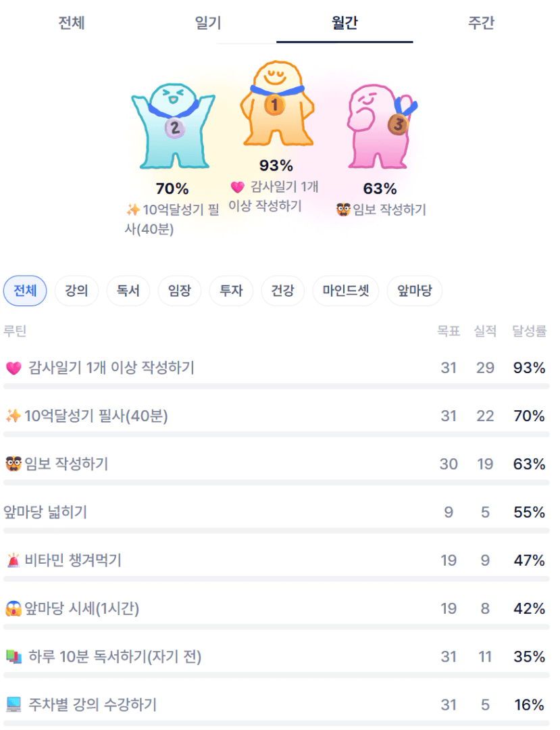Switch to the 일기 tab

click(208, 23)
